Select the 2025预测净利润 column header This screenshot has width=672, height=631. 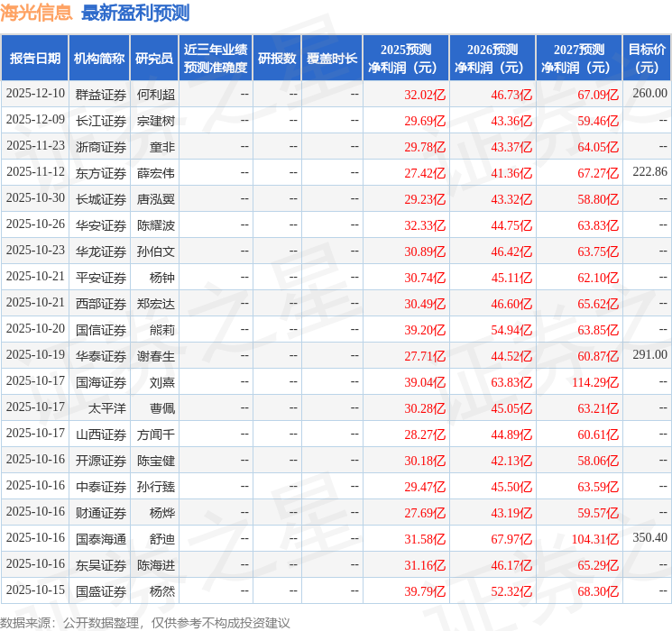tap(405, 58)
